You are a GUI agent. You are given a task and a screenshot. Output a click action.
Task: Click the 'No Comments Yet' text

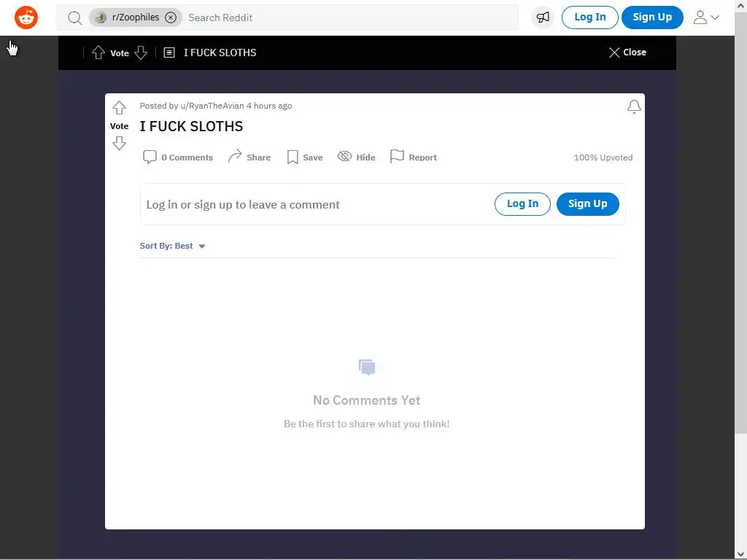pos(366,400)
